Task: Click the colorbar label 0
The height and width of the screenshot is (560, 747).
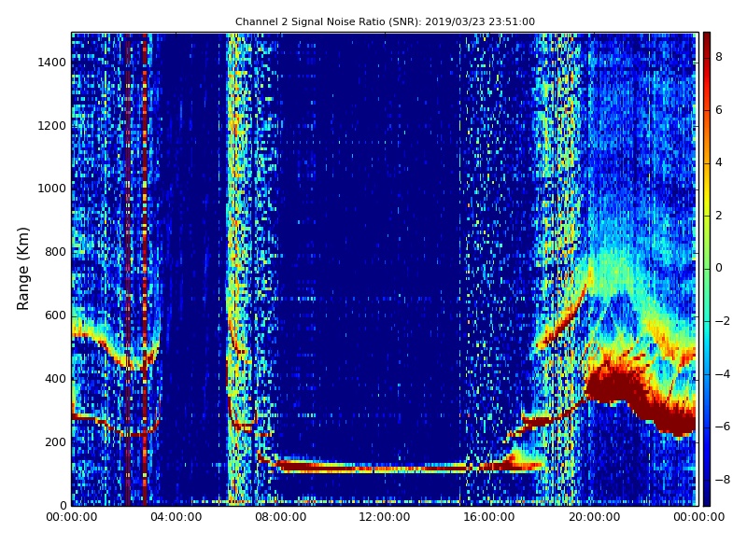Action: 719,268
